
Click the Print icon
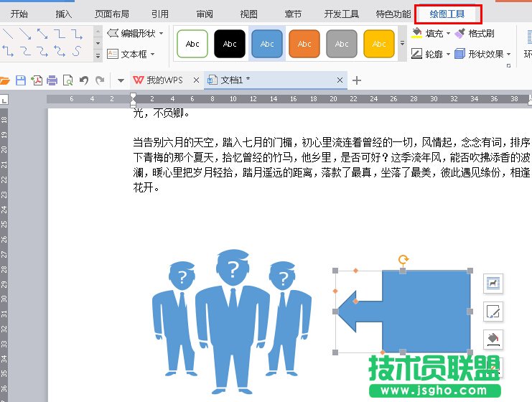coord(52,80)
